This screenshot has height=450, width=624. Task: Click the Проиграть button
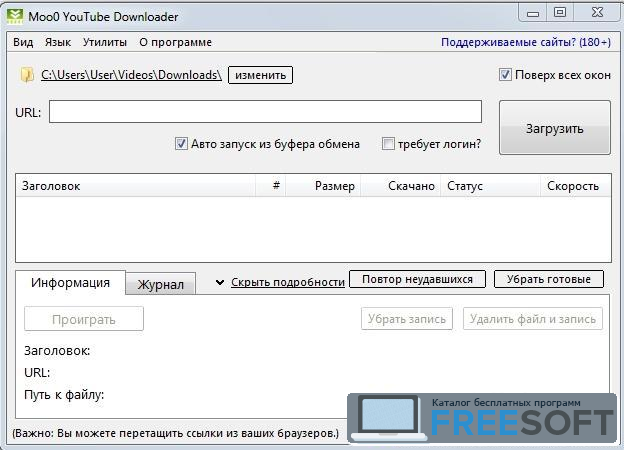point(84,319)
